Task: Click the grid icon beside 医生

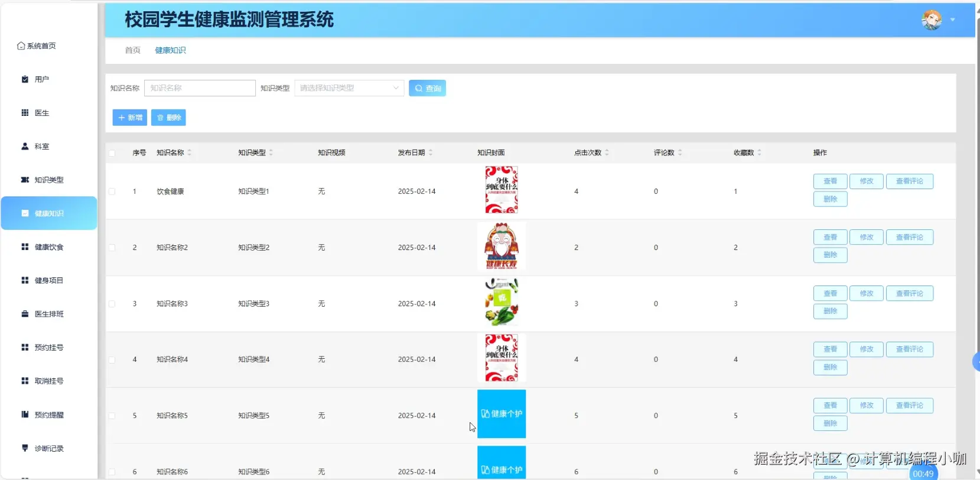Action: (x=25, y=112)
